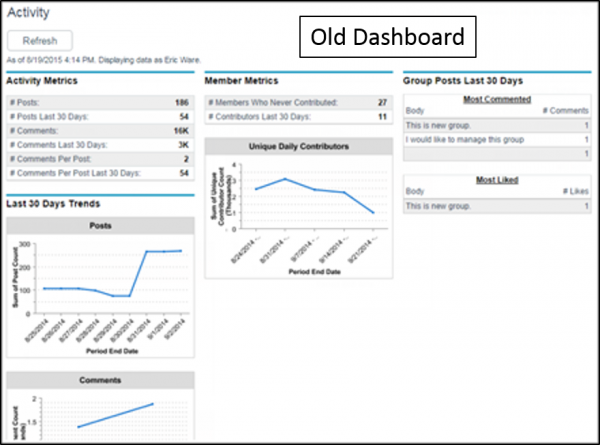Image resolution: width=600 pixels, height=445 pixels.
Task: Click Group Posts Last 30 Days heading
Action: pyautogui.click(x=463, y=81)
